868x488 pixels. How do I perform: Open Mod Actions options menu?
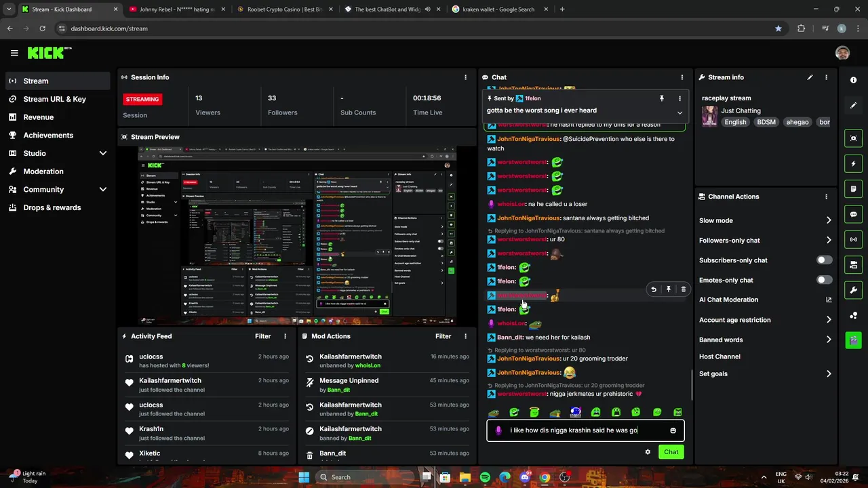(465, 336)
